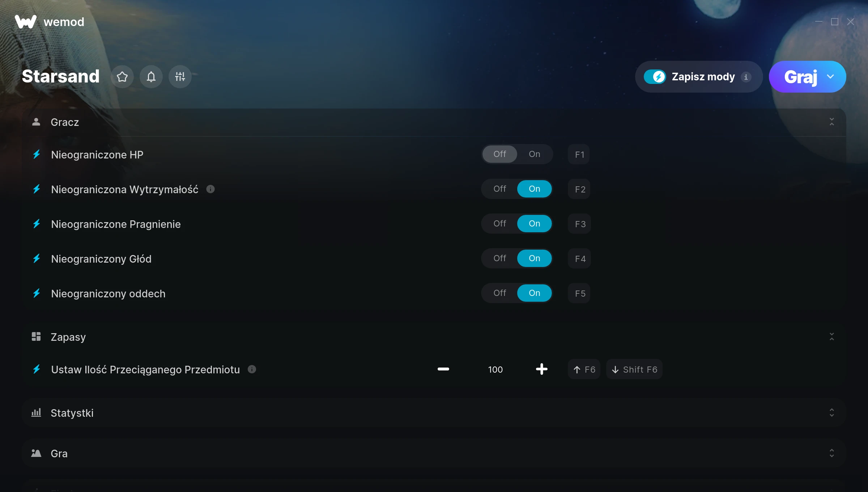Turn on Nieograniczone HP
Image resolution: width=868 pixels, height=492 pixels.
[535, 154]
